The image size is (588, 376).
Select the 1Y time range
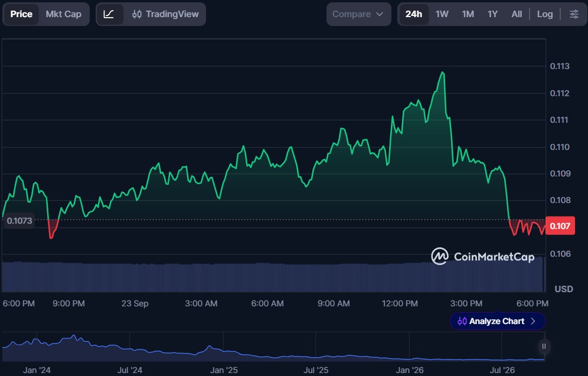(x=492, y=14)
